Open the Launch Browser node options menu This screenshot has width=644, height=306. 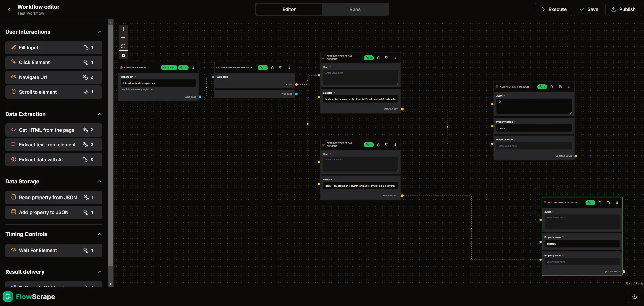click(x=193, y=68)
